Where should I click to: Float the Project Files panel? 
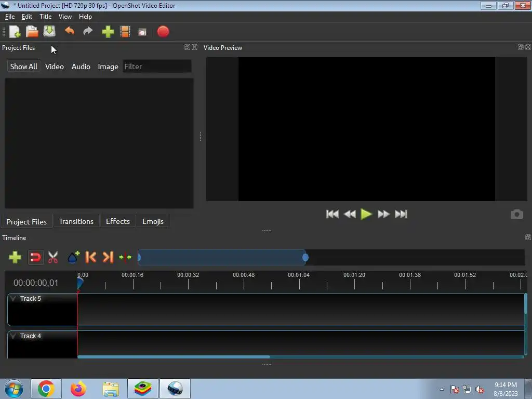(x=187, y=47)
